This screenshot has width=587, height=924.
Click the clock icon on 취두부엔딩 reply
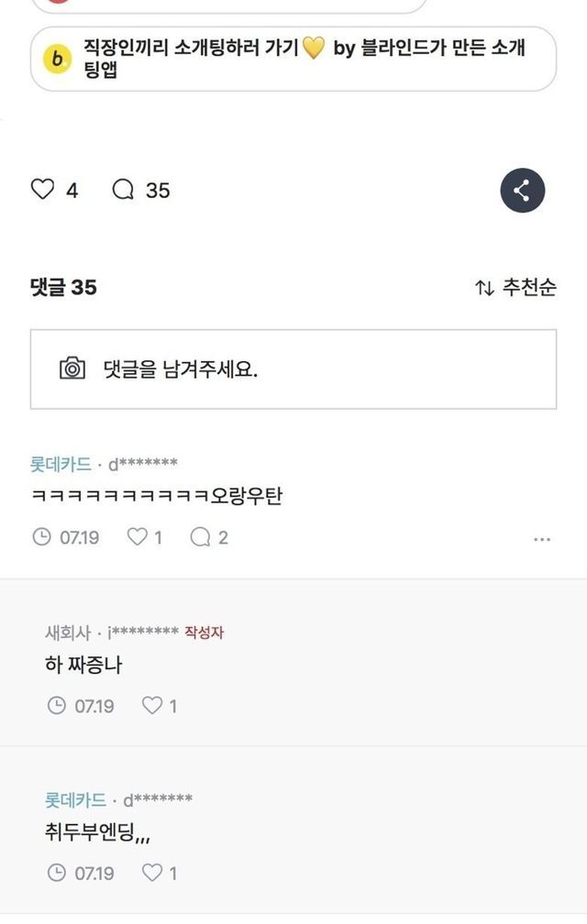point(57,873)
